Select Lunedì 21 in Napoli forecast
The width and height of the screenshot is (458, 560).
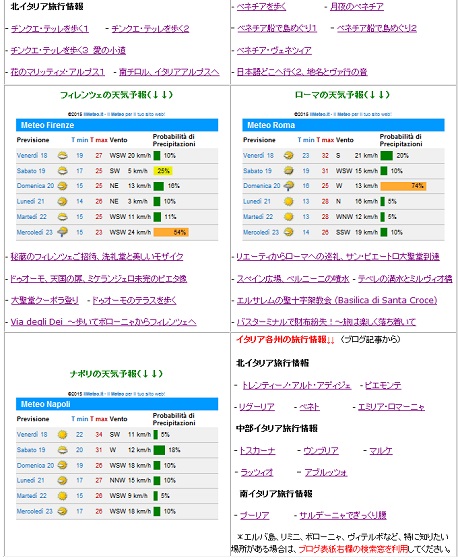(30, 480)
